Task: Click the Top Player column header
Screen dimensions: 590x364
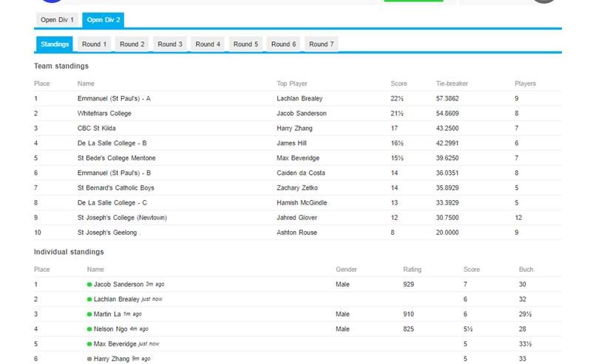Action: pyautogui.click(x=292, y=83)
